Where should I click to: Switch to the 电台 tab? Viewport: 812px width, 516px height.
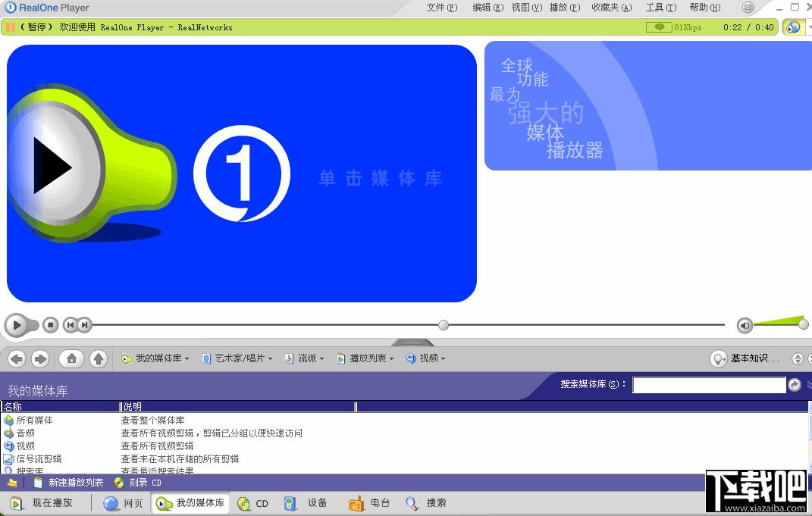click(368, 503)
